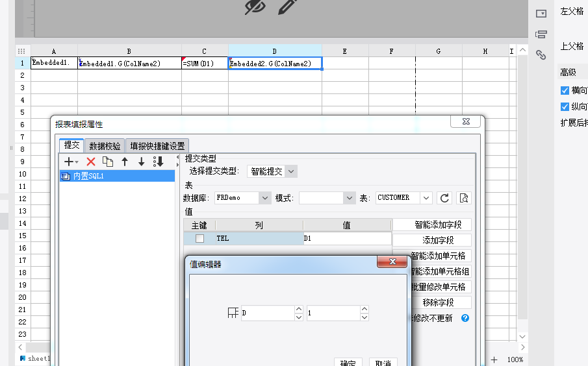588x366 pixels.
Task: Click the value cell D1 for TEL
Action: pyautogui.click(x=347, y=238)
